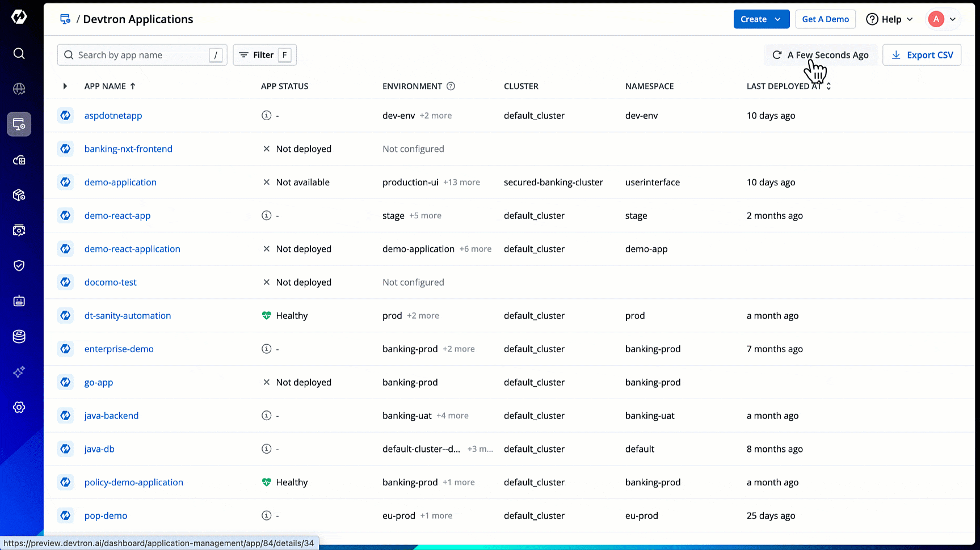The height and width of the screenshot is (550, 980).
Task: Open the demo-application app link
Action: coord(120,182)
